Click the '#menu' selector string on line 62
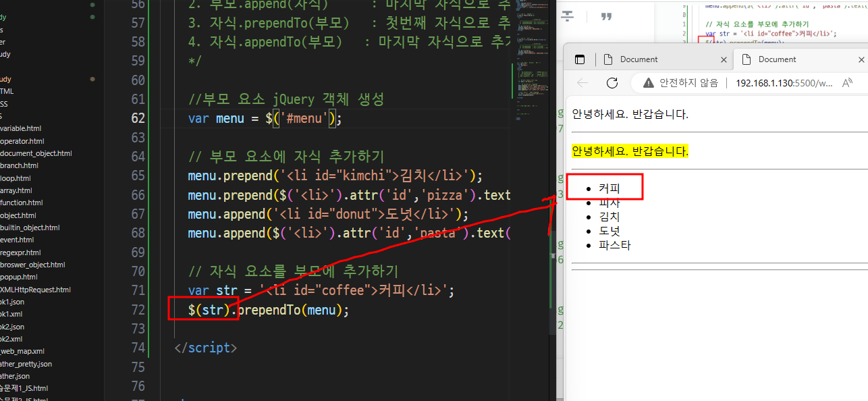The image size is (868, 401). pyautogui.click(x=304, y=119)
